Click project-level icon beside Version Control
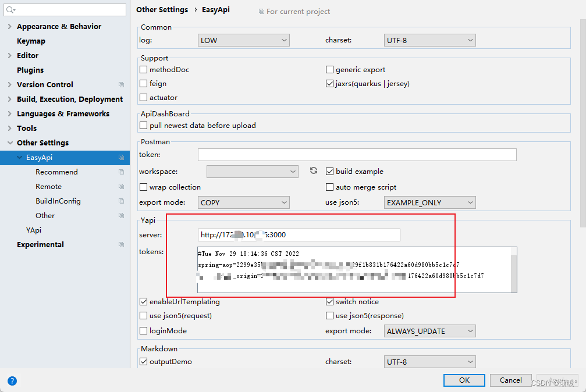 click(x=121, y=85)
